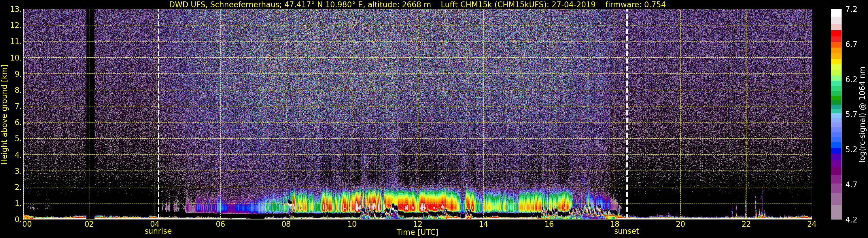
Task: Click the plot title 'DWD UFS, Schneefernerhaus'
Action: click(x=224, y=5)
